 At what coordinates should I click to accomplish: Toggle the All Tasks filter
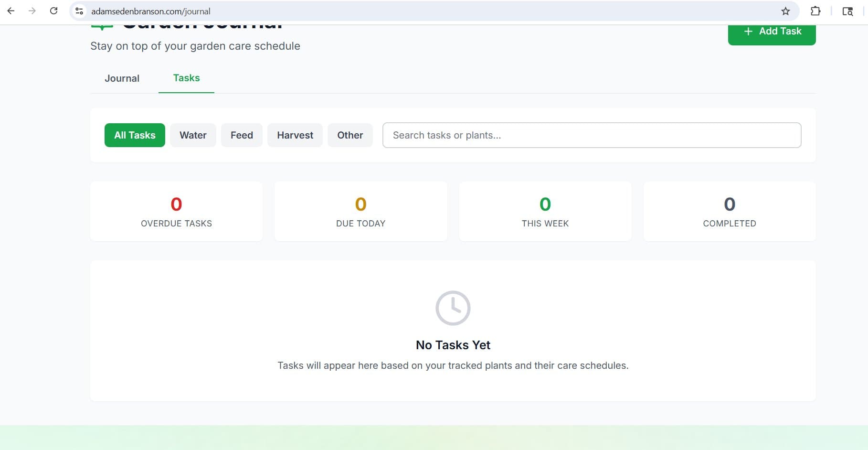(x=134, y=135)
